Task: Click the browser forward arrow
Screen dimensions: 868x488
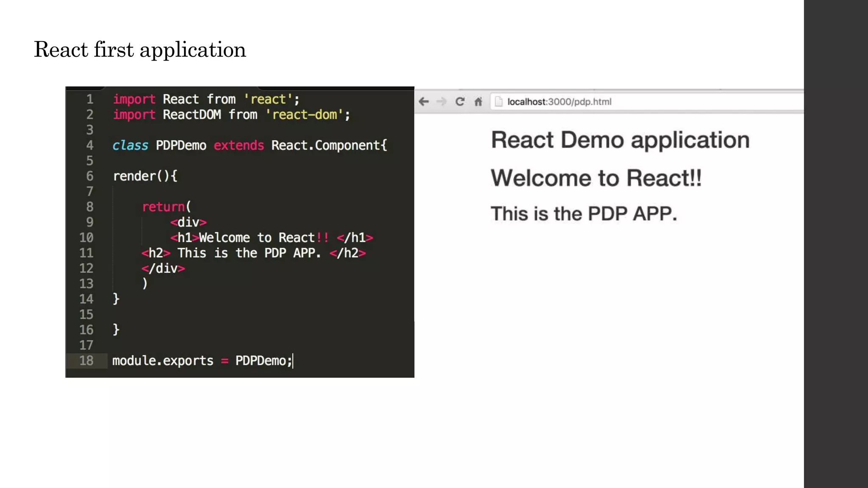Action: pos(441,102)
